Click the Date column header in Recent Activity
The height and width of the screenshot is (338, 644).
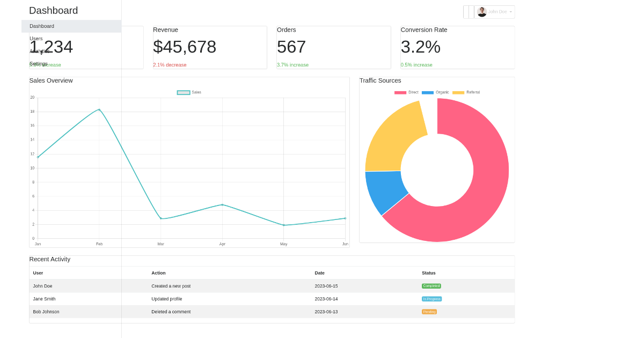319,273
